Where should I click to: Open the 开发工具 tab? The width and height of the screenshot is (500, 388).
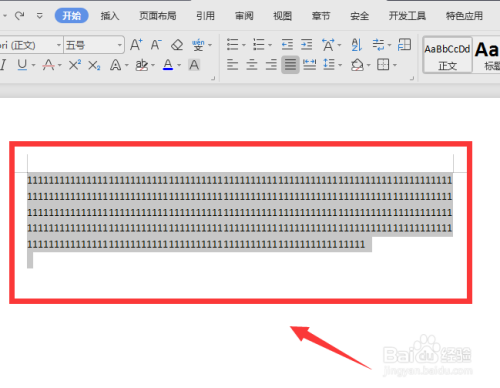pos(407,16)
